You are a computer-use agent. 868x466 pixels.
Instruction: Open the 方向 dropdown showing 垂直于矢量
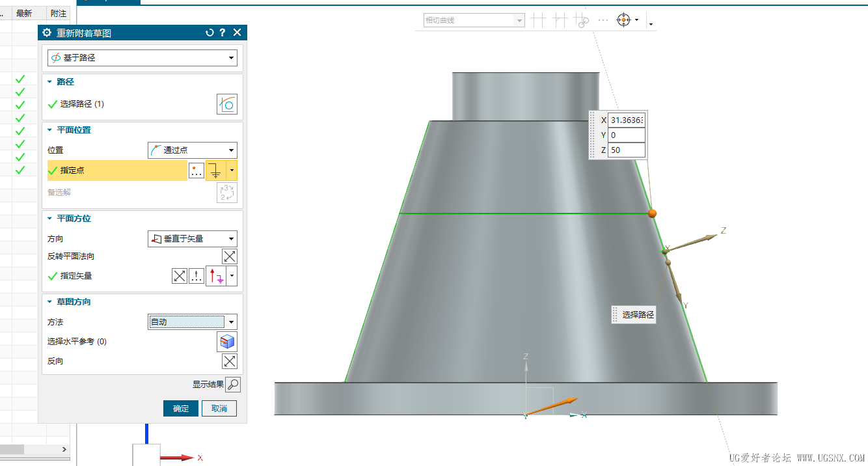click(x=192, y=239)
